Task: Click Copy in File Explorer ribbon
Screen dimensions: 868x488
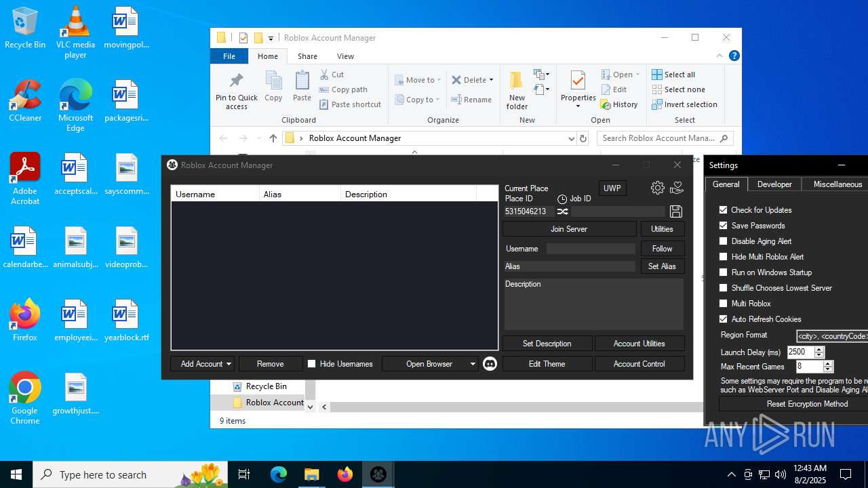Action: click(273, 86)
